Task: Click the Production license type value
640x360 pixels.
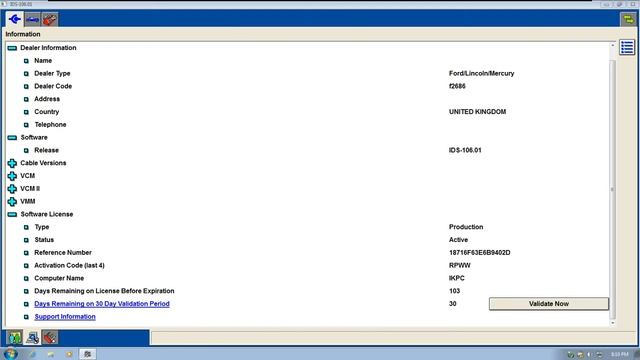Action: click(x=466, y=227)
